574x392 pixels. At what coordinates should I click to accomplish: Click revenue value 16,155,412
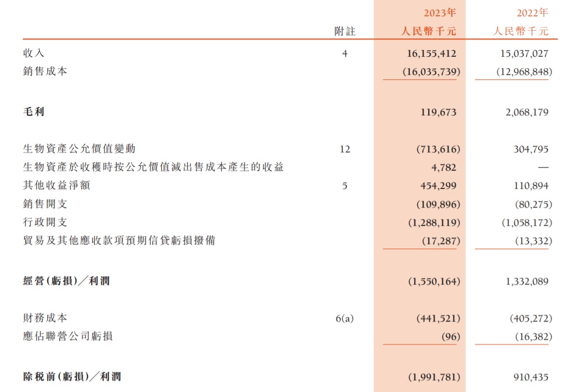(431, 54)
